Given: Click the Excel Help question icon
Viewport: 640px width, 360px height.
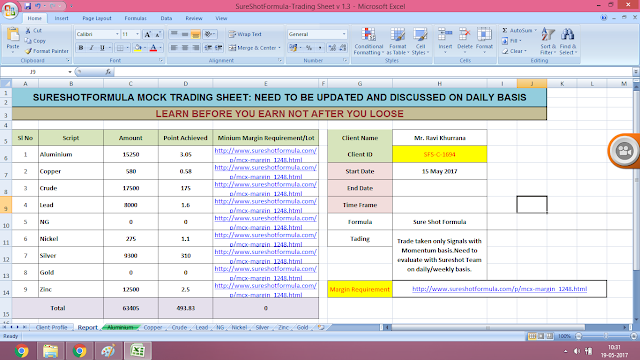Looking at the screenshot, I should tap(604, 18).
